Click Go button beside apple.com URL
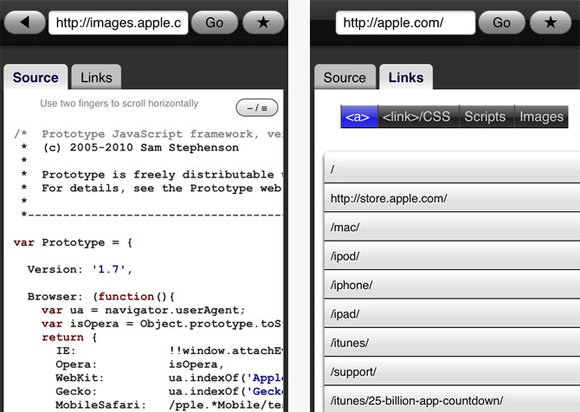 502,23
